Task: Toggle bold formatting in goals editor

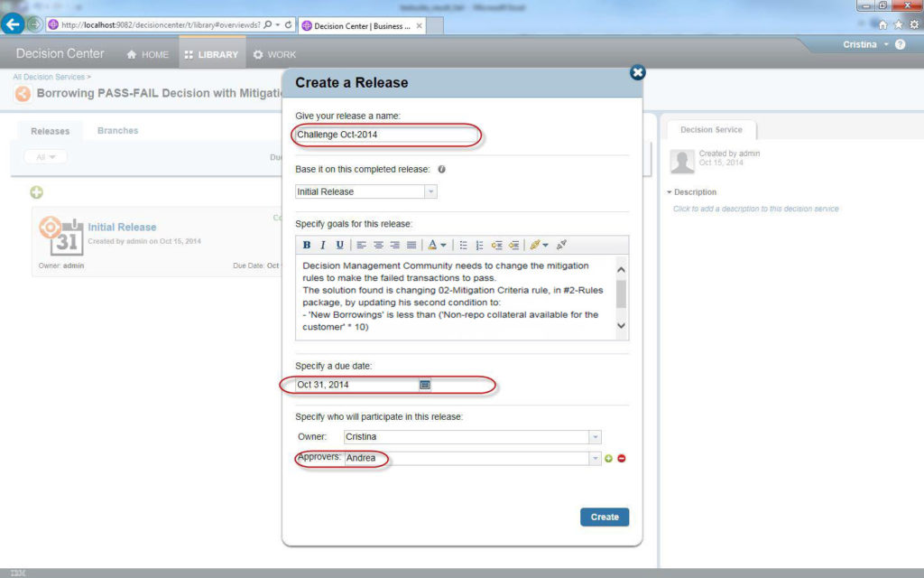Action: [307, 245]
